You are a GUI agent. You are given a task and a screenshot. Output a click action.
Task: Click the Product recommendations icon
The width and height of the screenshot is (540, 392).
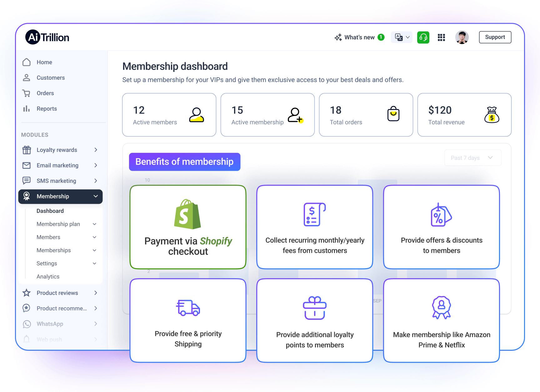tap(27, 308)
